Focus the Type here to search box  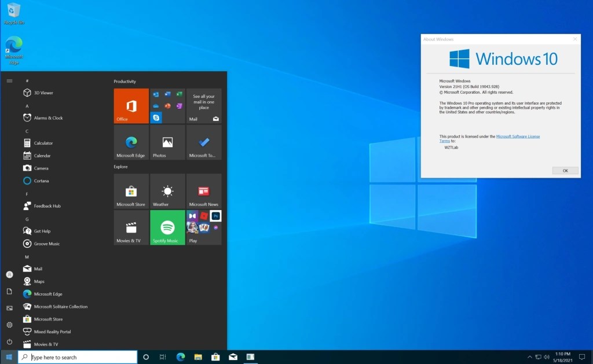click(78, 357)
